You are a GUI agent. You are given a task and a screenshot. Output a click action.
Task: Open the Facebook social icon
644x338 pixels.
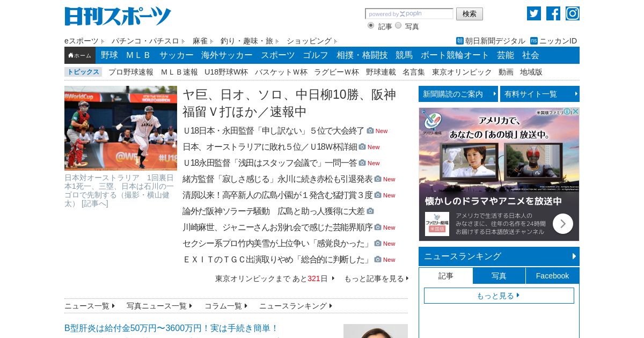[x=553, y=13]
